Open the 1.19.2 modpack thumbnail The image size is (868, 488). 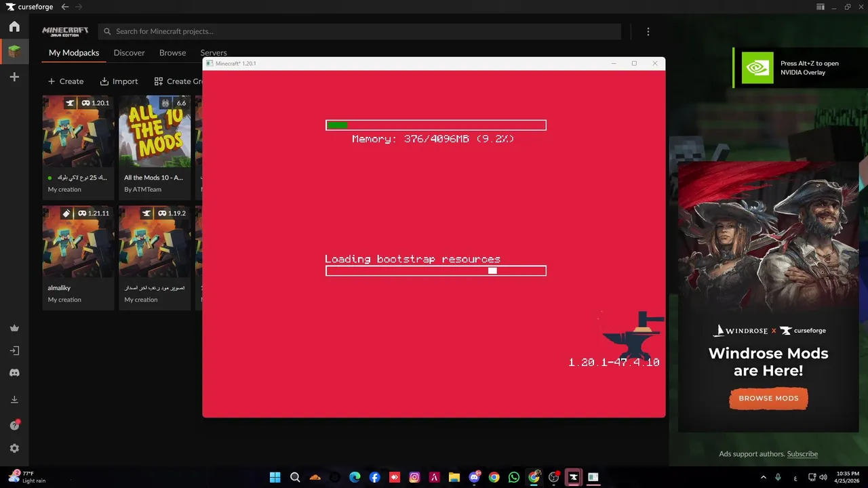tap(155, 241)
